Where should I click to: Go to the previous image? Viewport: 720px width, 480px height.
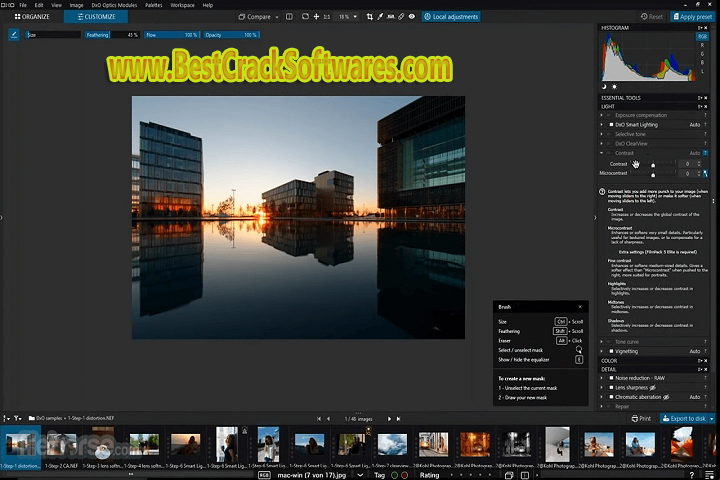328,418
